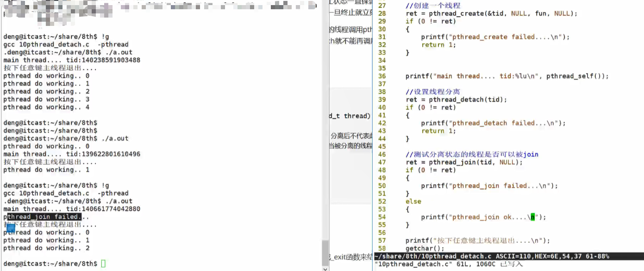Click printf 'pthread_detach failed...' on line 42
Viewport: 644px width, 271px height.
pyautogui.click(x=494, y=123)
